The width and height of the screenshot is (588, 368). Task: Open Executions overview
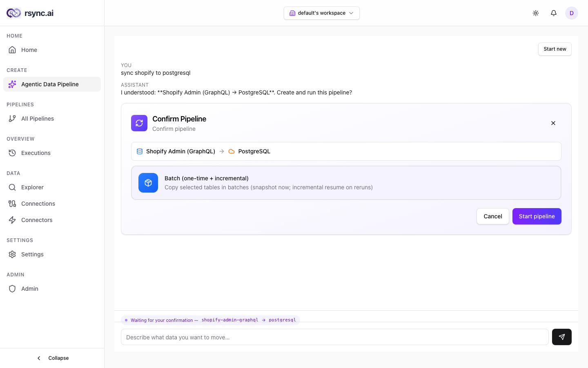(x=52, y=153)
